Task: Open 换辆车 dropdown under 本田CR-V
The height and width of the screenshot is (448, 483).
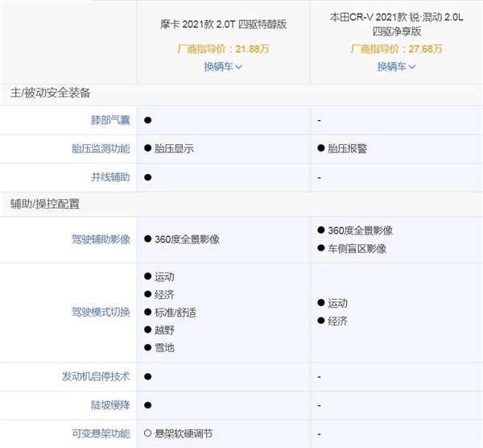Action: point(396,66)
